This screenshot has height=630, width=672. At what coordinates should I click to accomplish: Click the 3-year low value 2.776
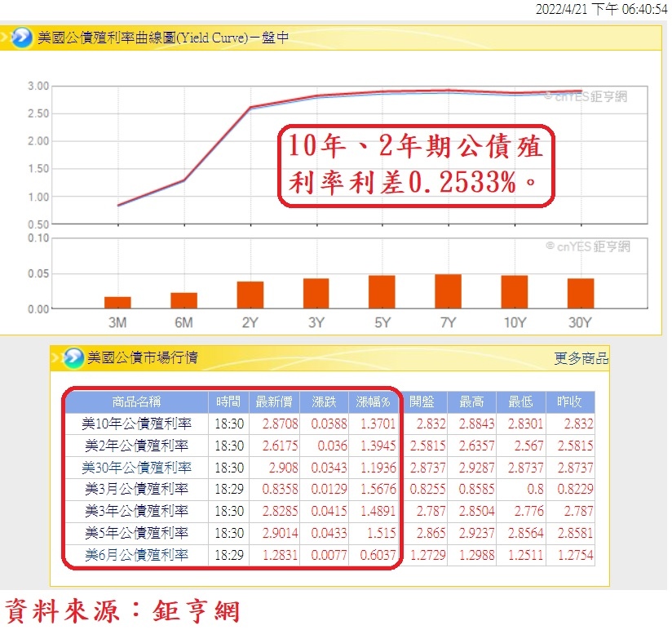pos(528,511)
